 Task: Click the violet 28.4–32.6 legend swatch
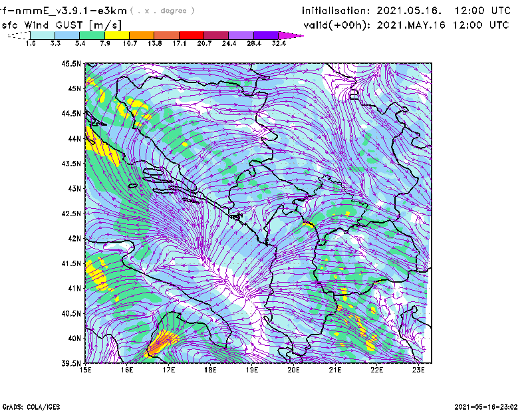tap(266, 35)
